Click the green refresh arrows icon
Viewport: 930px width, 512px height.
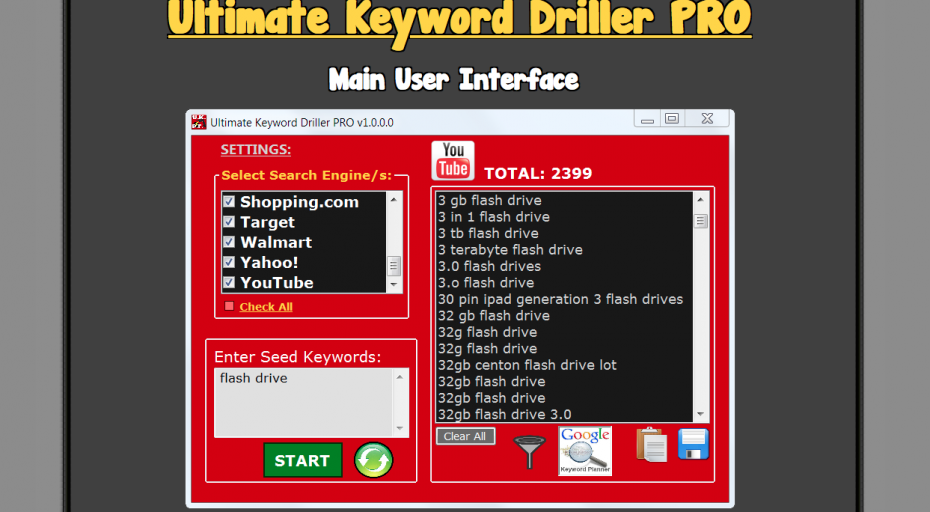(x=373, y=460)
